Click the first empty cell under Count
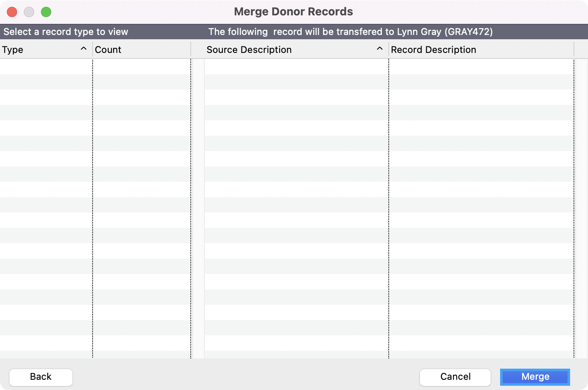This screenshot has width=588, height=390. [142, 67]
